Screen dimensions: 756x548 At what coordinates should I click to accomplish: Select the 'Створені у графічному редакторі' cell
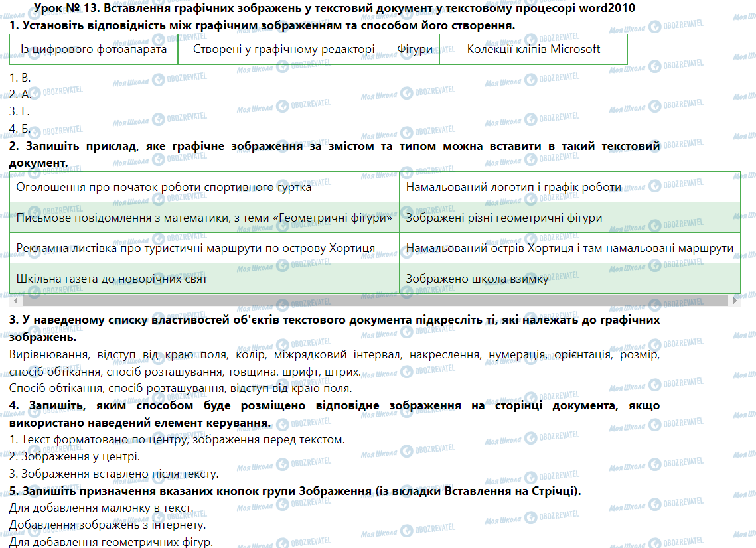click(283, 49)
